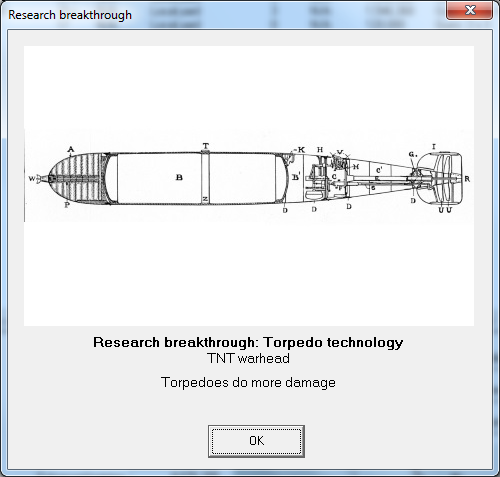Click the striped warhead section of the torpedo
Image resolution: width=500 pixels, height=477 pixels.
tap(77, 179)
